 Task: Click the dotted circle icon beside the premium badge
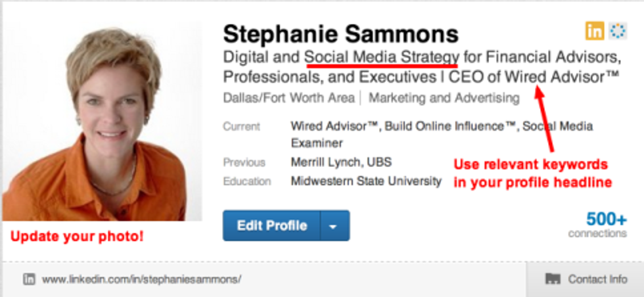coord(616,30)
